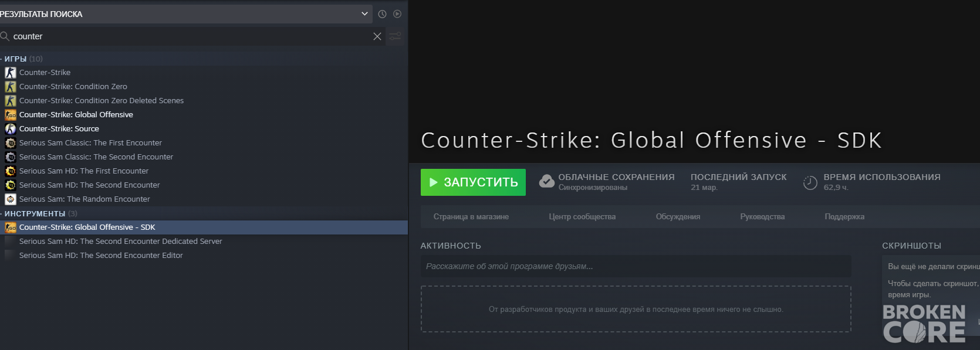980x350 pixels.
Task: Click the ОБЛАЧНЫЕ СОХРАНЕНИЯ label
Action: coord(616,177)
